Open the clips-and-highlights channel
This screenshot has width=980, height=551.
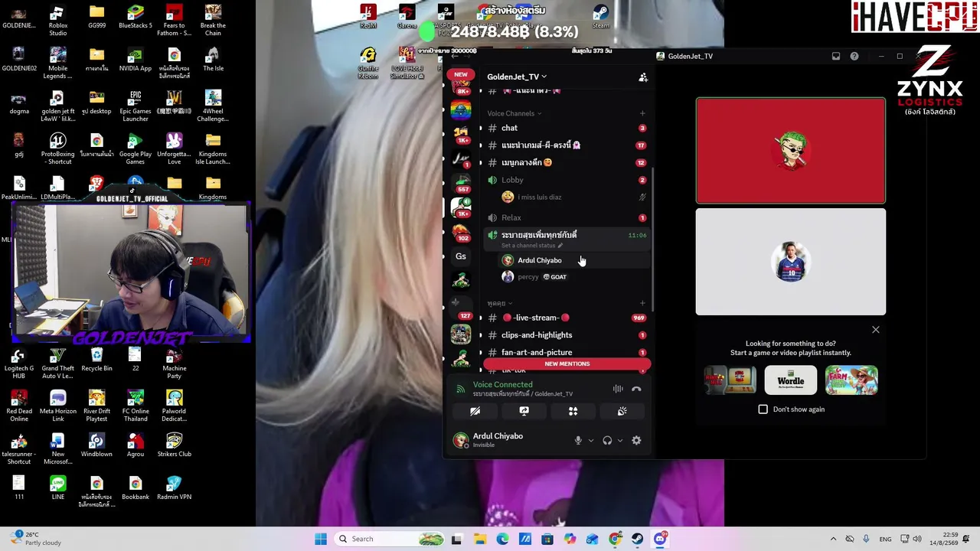[x=567, y=335]
